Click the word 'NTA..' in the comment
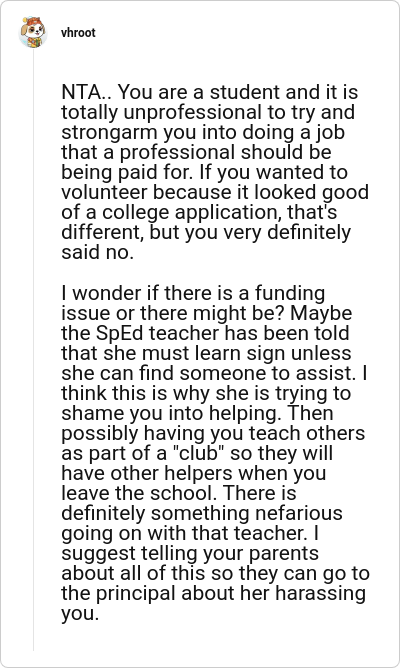 pyautogui.click(x=86, y=92)
